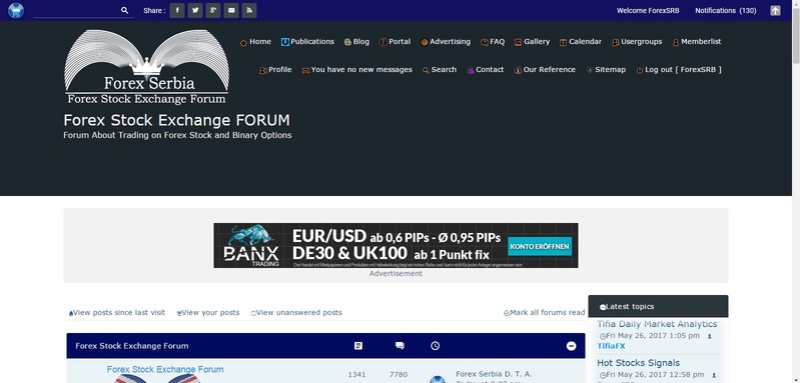
Task: Share the forum via Facebook icon
Action: (x=177, y=10)
